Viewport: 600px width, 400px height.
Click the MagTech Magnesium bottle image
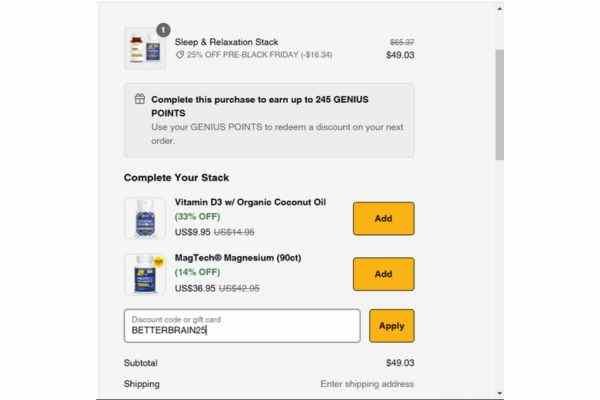tap(145, 274)
